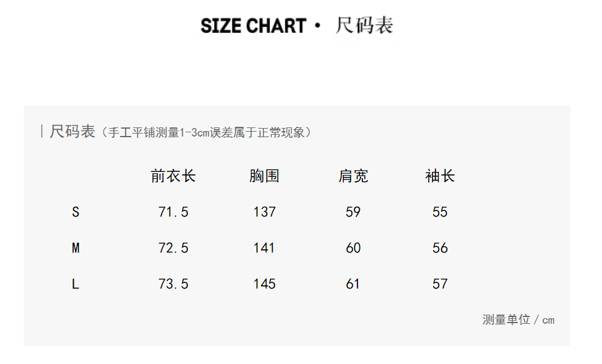Click the 59 shoulder width value
602x364 pixels.
coord(353,212)
